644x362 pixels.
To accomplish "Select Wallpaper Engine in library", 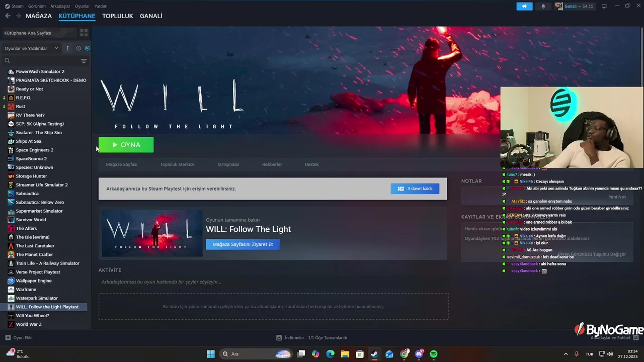I will (x=34, y=281).
